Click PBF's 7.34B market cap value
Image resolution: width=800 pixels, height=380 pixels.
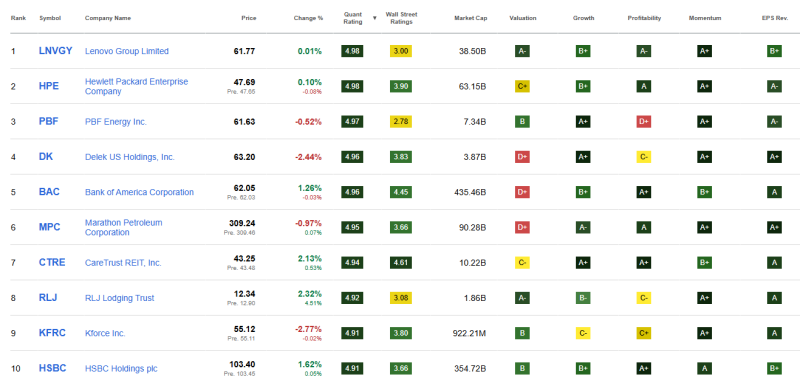pyautogui.click(x=474, y=122)
